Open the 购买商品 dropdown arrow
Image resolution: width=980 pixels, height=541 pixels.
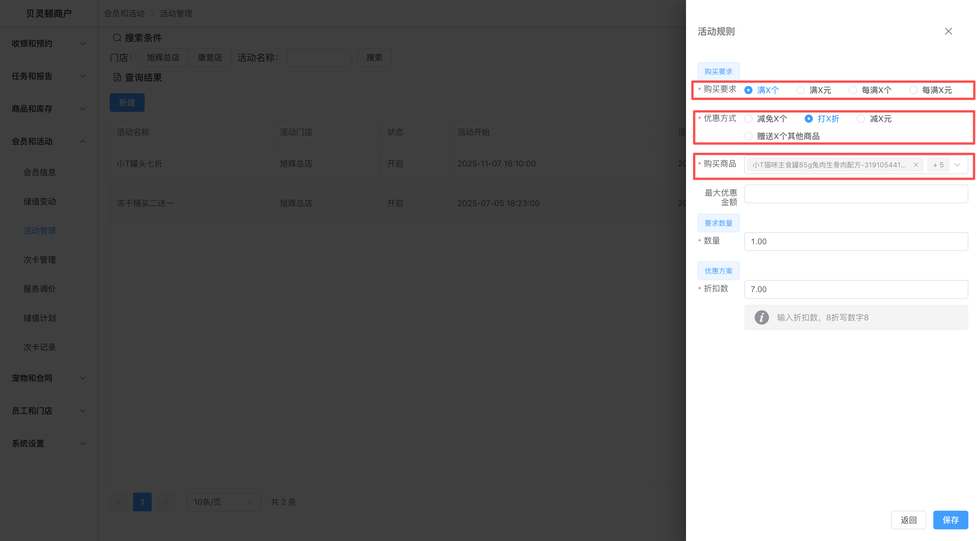click(957, 165)
